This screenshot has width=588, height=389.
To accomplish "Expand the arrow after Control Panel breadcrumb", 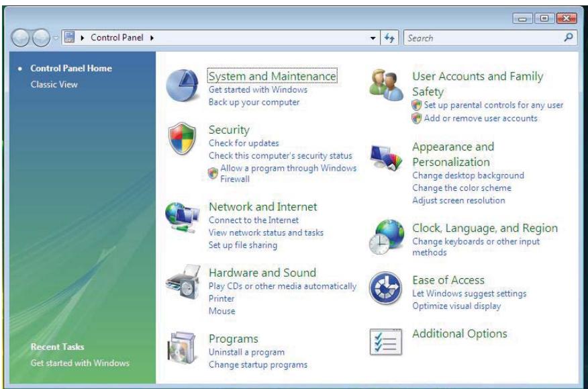I will click(x=152, y=38).
